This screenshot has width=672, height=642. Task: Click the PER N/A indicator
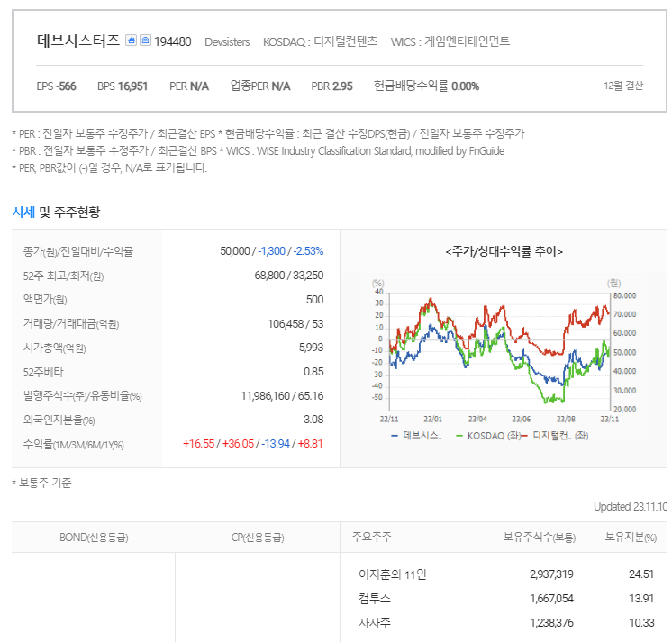(189, 86)
